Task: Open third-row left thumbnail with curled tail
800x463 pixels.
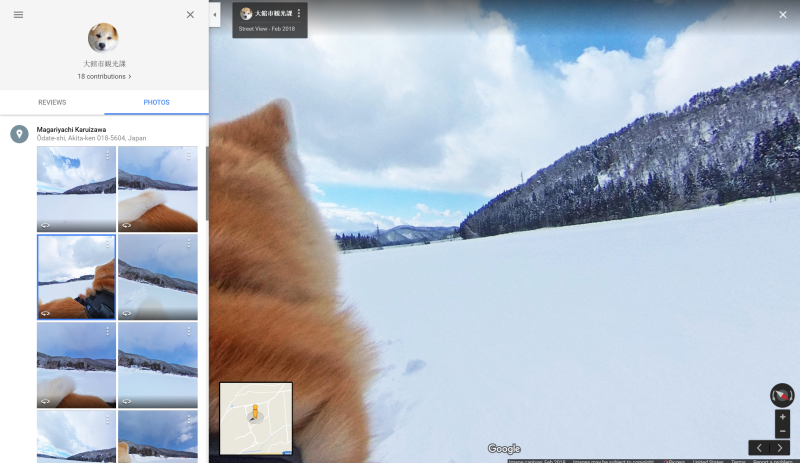Action: [x=76, y=364]
